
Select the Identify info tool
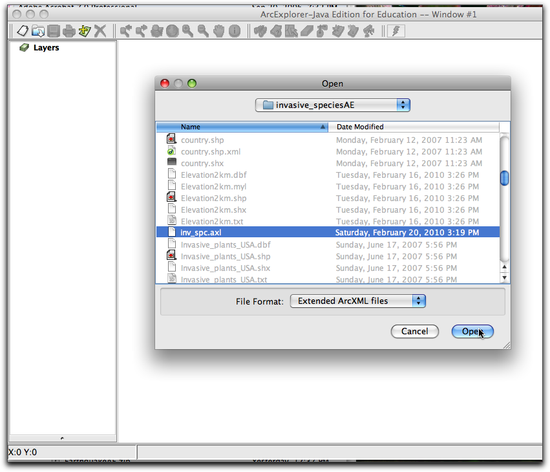coord(235,31)
